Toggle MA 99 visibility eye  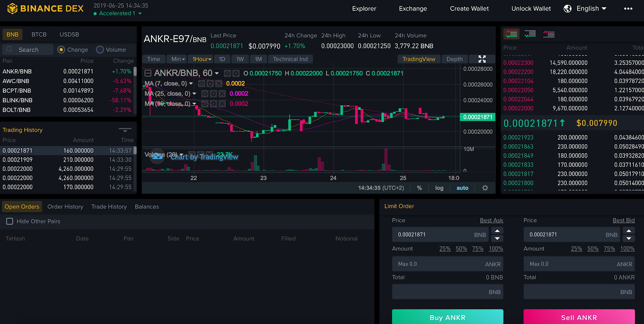pyautogui.click(x=205, y=104)
